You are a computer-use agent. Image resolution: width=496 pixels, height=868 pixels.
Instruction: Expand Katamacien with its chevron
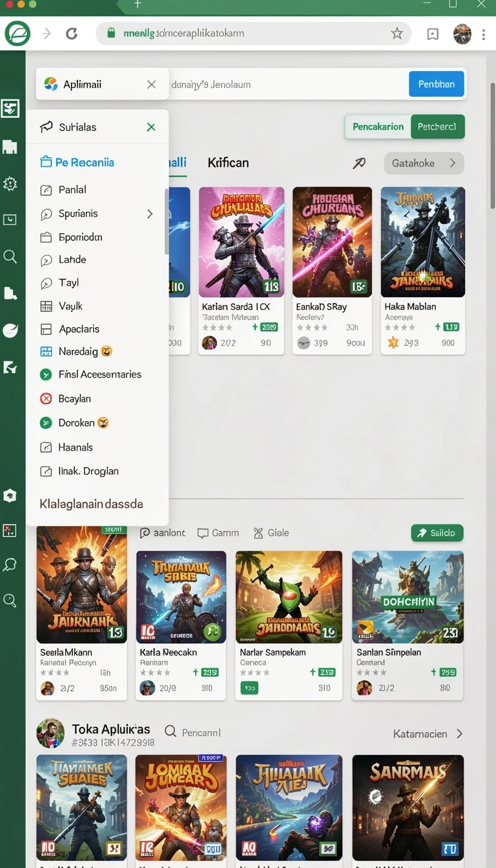click(460, 734)
